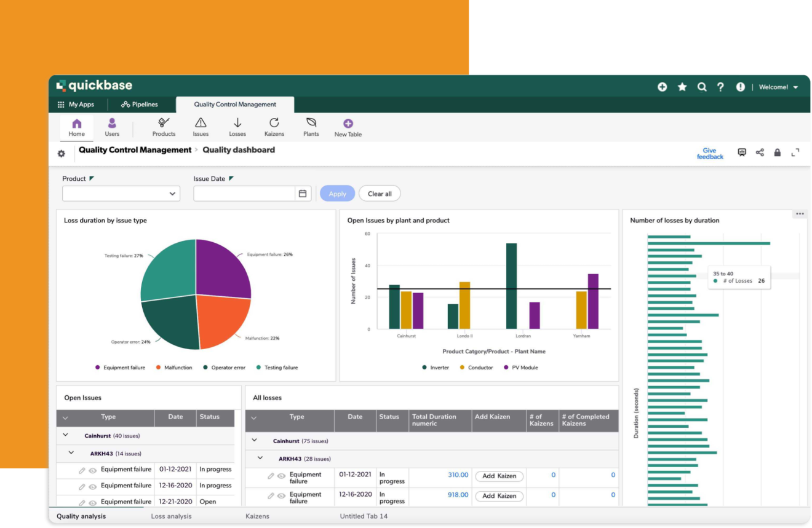812x528 pixels.
Task: Open the share icon near Give feedback
Action: click(760, 152)
